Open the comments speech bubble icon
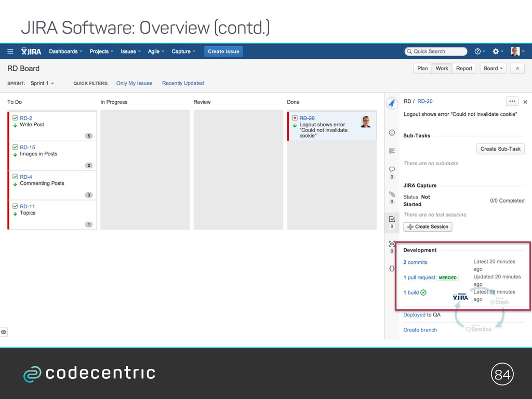Image resolution: width=532 pixels, height=399 pixels. (392, 169)
